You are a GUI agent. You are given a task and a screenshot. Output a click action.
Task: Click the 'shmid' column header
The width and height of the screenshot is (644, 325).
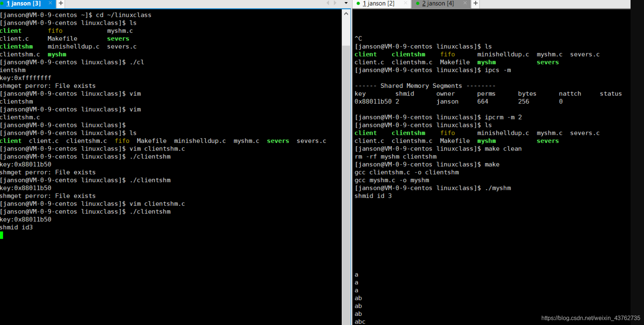pos(405,94)
